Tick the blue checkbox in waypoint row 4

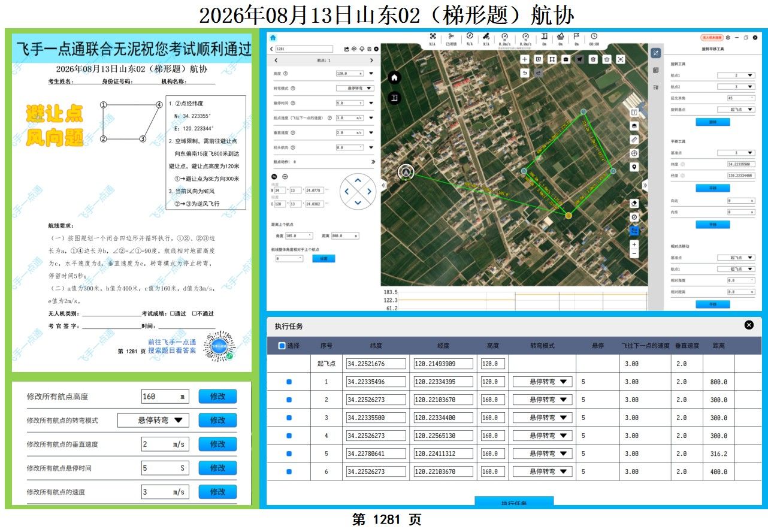tap(289, 436)
